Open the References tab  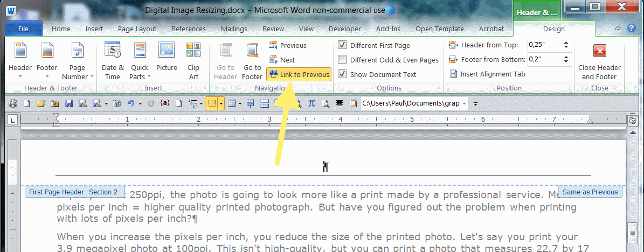click(189, 29)
